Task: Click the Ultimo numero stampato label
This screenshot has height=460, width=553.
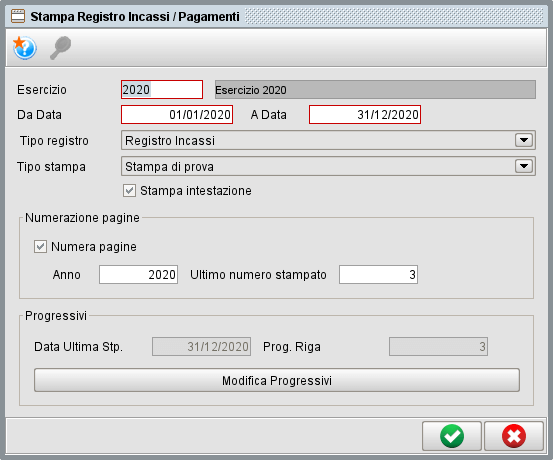Action: [259, 275]
